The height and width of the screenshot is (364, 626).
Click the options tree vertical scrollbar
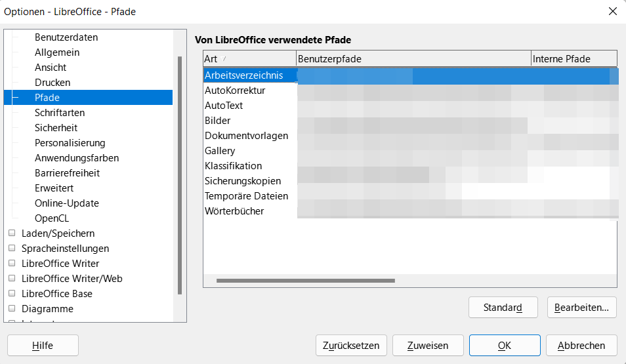tap(180, 176)
